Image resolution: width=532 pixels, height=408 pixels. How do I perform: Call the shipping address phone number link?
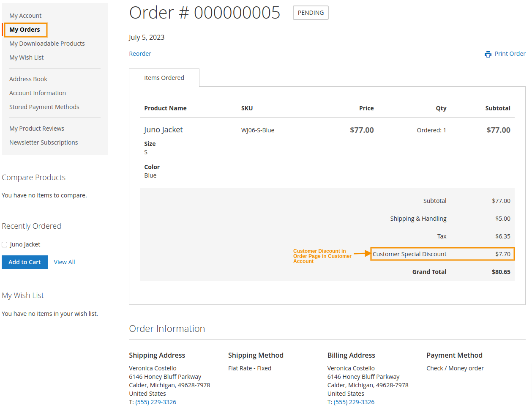[156, 402]
